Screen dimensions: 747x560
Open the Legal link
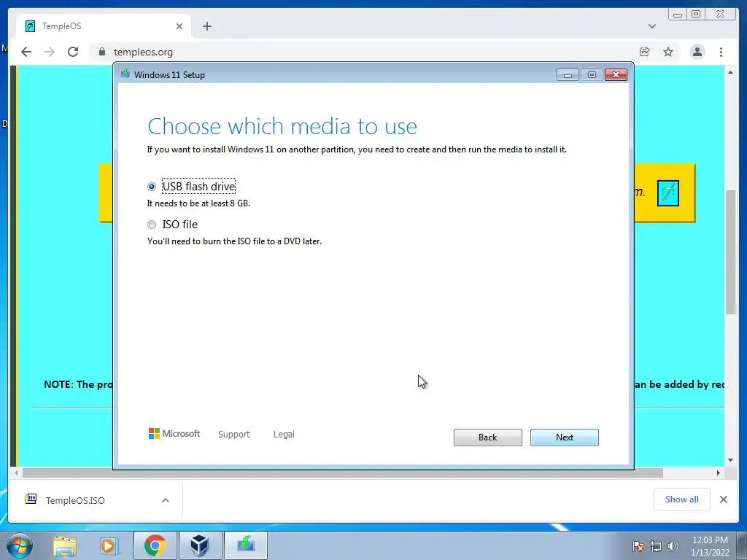(284, 435)
